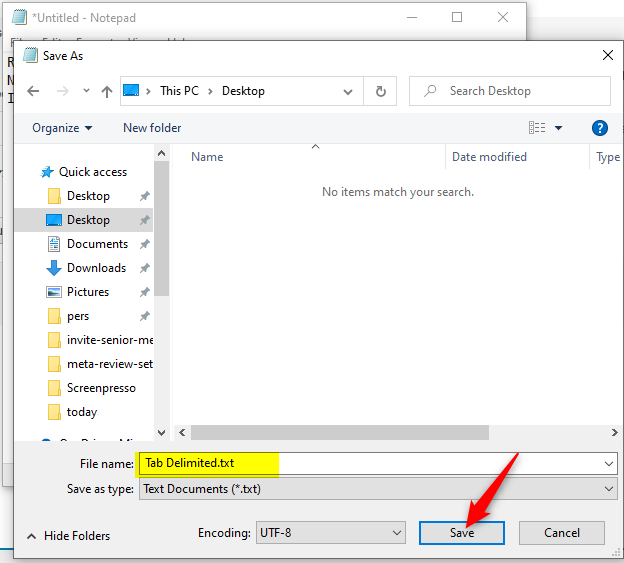Click the Save button

tap(462, 533)
